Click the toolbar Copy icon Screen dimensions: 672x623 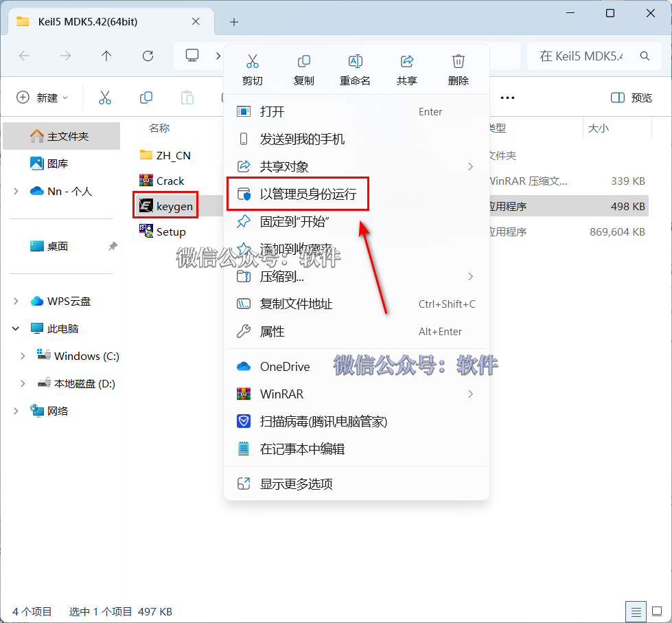pos(146,98)
